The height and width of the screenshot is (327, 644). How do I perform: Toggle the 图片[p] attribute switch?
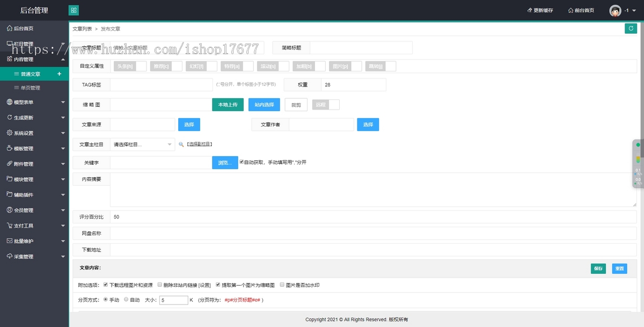345,66
